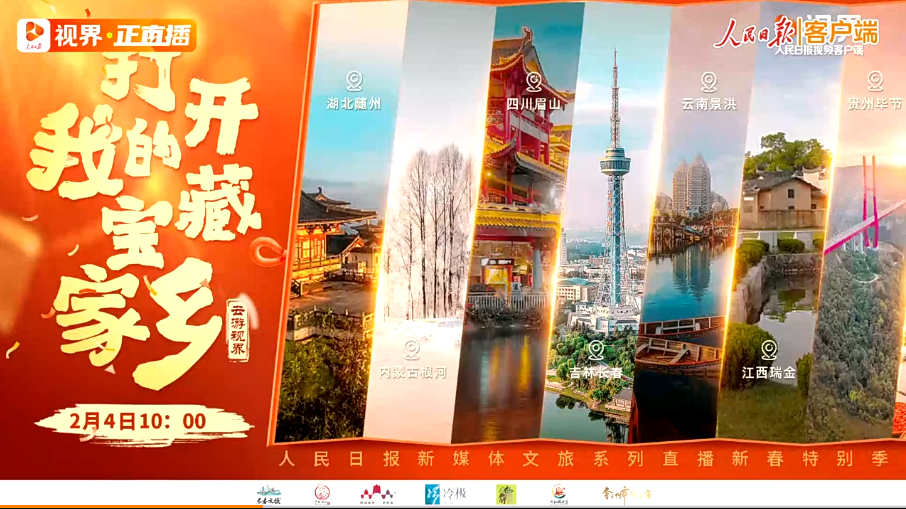Click the location pin above 云南景洪

(x=708, y=81)
